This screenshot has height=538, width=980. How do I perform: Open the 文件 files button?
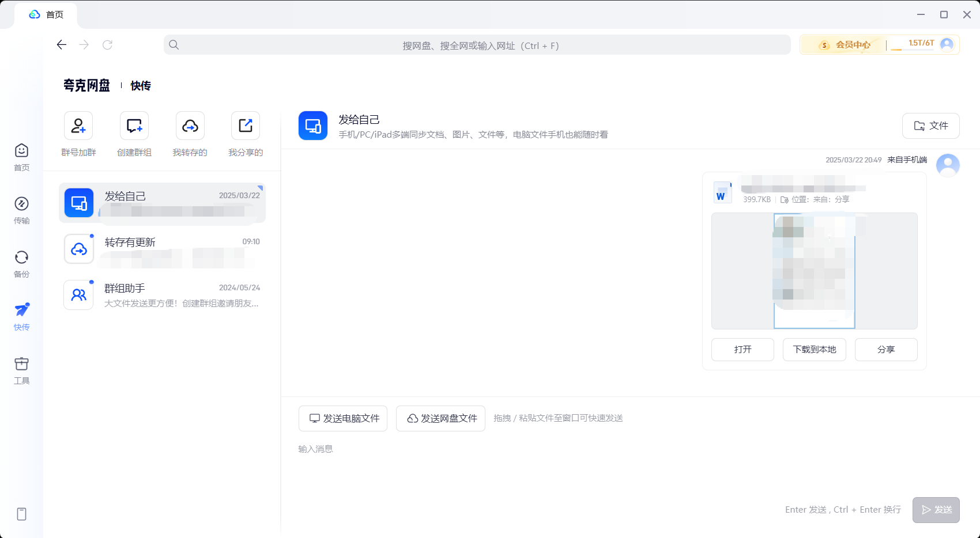[931, 126]
